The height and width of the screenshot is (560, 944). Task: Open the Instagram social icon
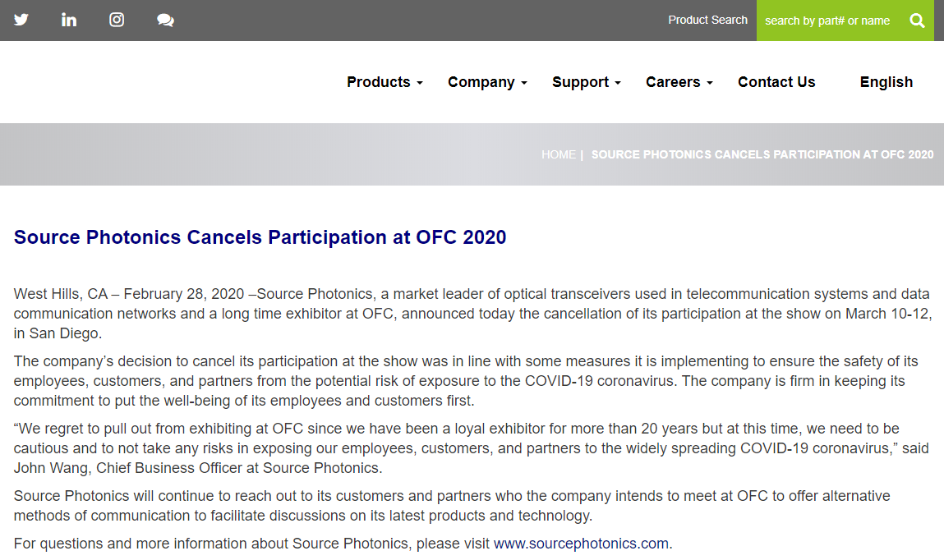click(x=117, y=20)
